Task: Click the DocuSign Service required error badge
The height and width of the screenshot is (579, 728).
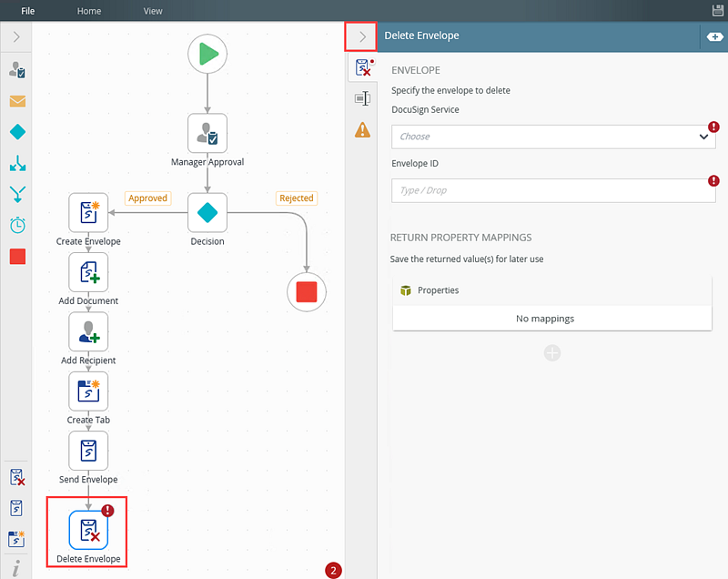Action: [713, 127]
